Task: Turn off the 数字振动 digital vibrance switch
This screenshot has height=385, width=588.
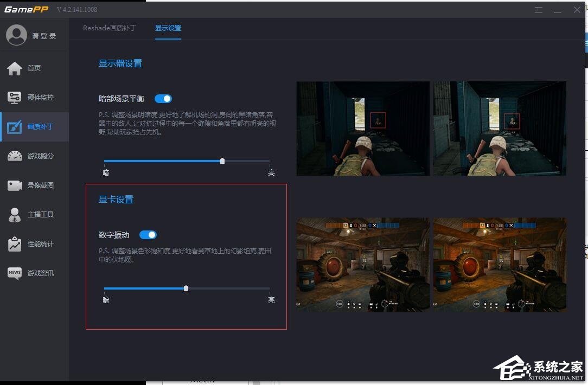Action: pyautogui.click(x=149, y=234)
